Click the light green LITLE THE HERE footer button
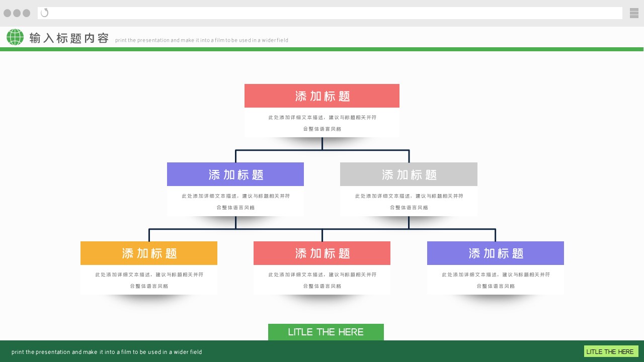The height and width of the screenshot is (362, 644). [x=610, y=351]
